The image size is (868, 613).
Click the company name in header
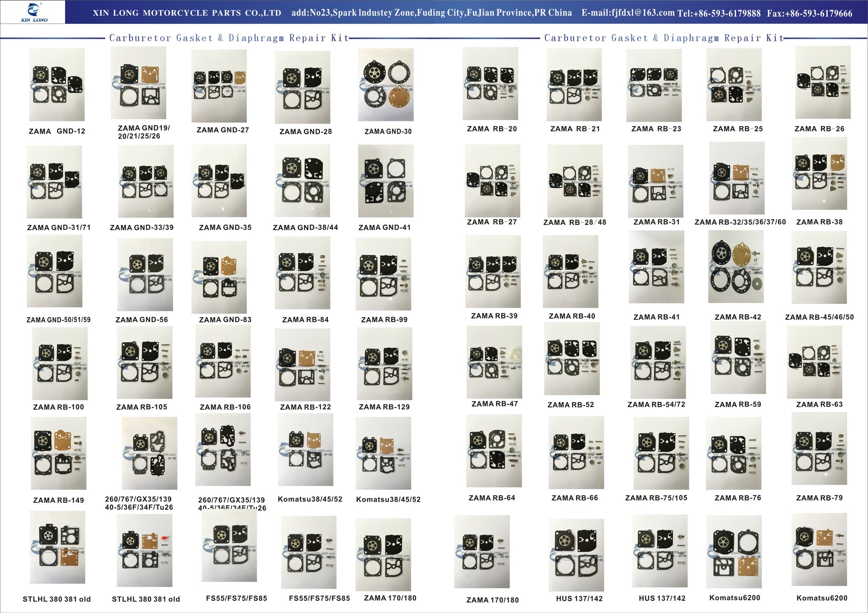pos(187,13)
